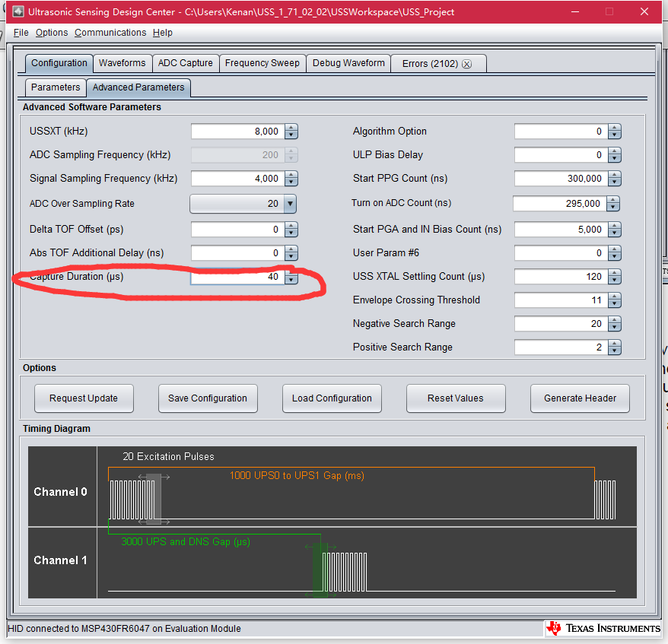Click the Positive Search Range stepper

[x=614, y=347]
